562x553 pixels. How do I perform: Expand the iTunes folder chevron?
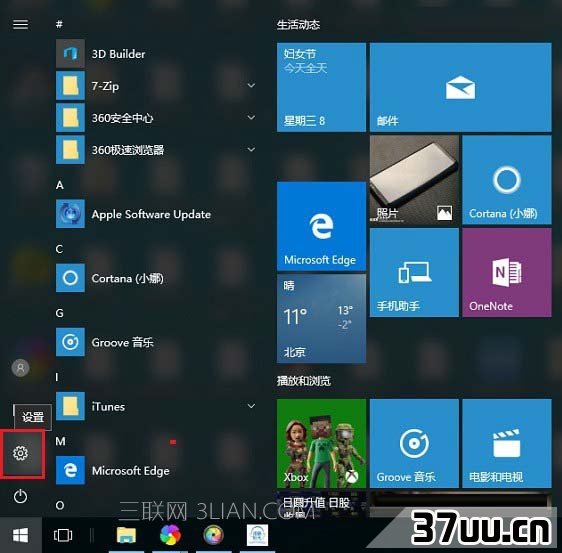(252, 406)
